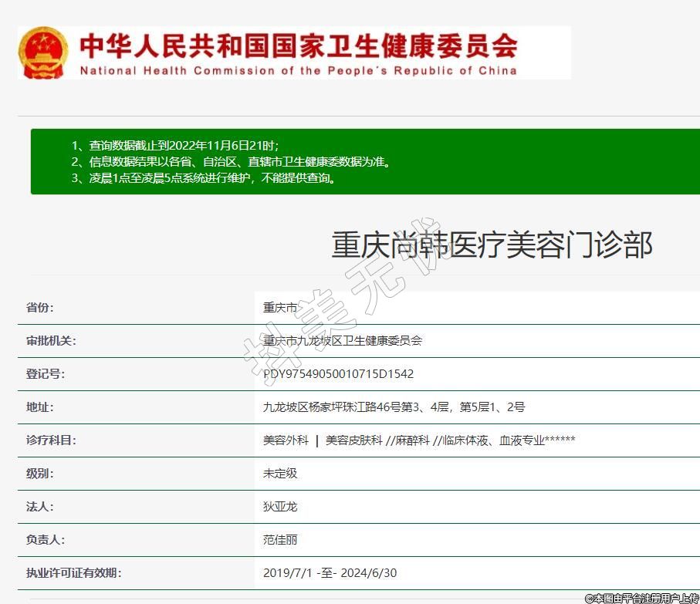
Task: Click 美容皮肤科 in the 诊疗科目 row
Action: (x=353, y=440)
